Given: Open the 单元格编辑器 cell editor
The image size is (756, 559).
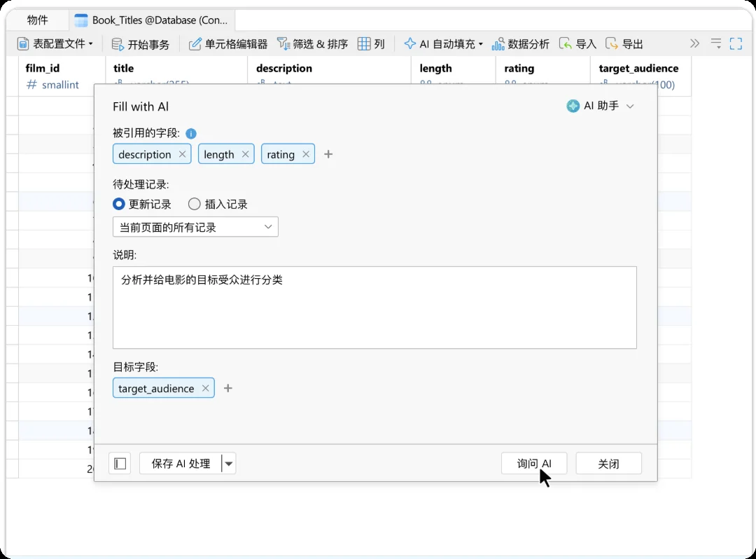Looking at the screenshot, I should (227, 44).
